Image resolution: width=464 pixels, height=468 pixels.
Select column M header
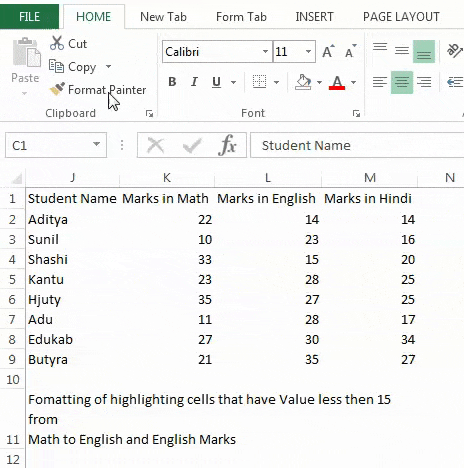click(369, 178)
